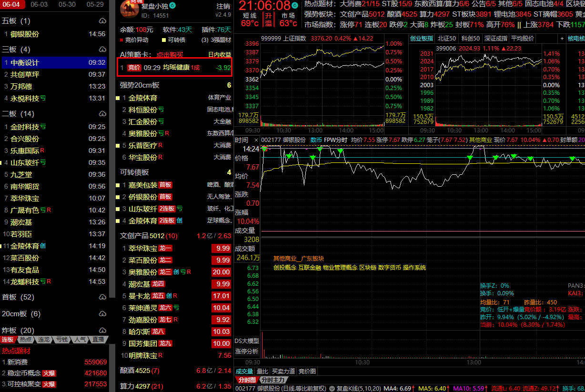This screenshot has height=392, width=585.
Task: Click the 算力 4297 sector header
Action: tap(141, 386)
